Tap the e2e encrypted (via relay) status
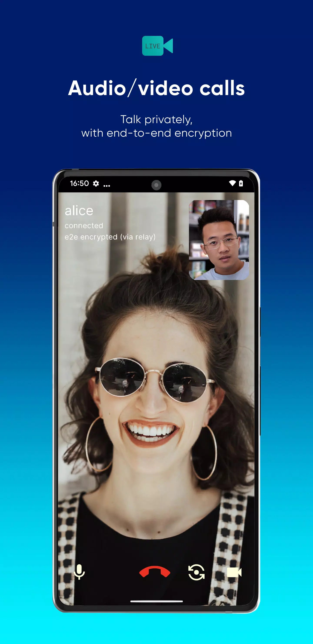This screenshot has width=313, height=644. (110, 237)
